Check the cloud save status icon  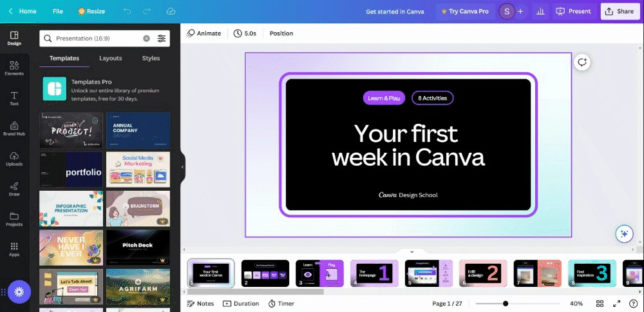click(172, 11)
